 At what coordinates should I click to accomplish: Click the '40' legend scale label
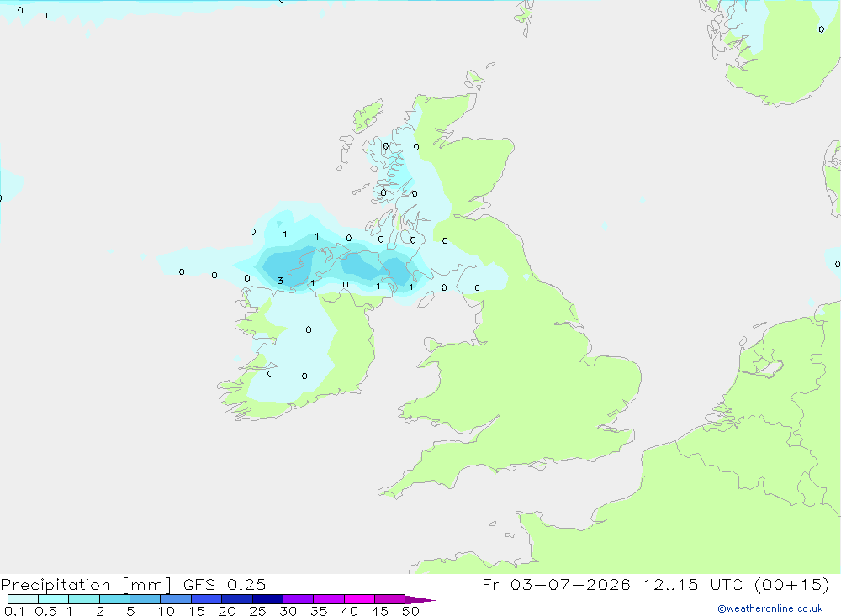click(350, 611)
